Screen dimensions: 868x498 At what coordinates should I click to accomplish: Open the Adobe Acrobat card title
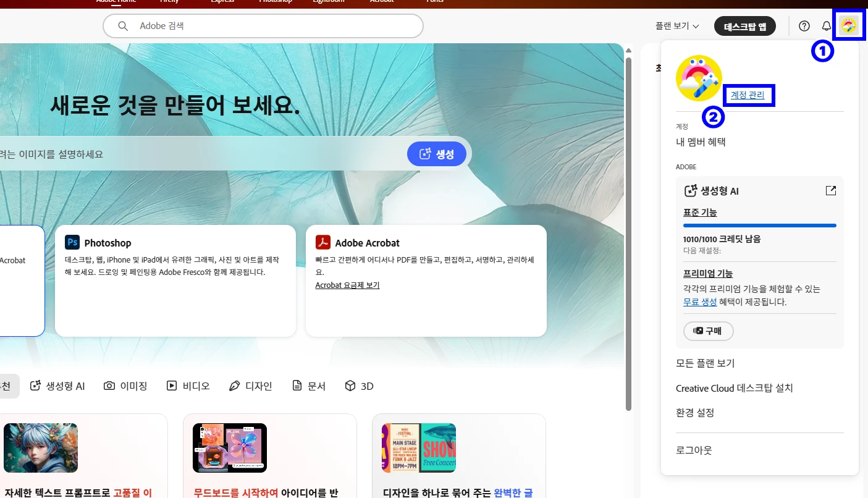click(x=367, y=243)
